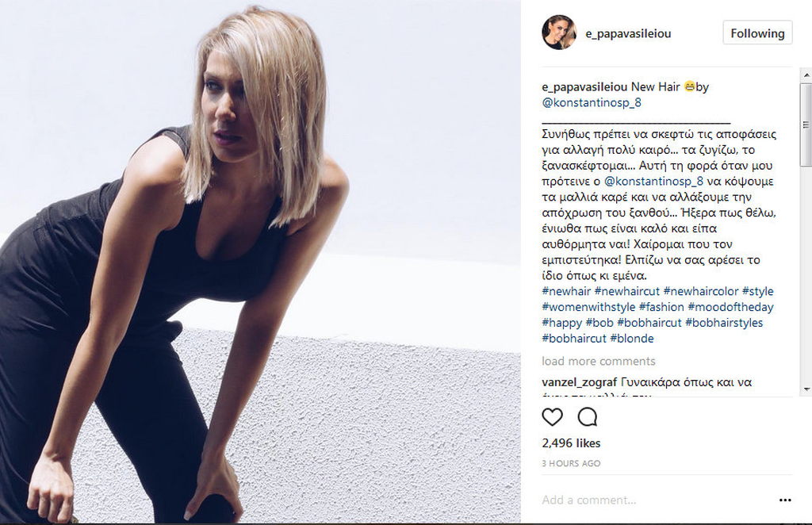Click the scrollbar up arrow
The width and height of the screenshot is (812, 525).
(806, 75)
